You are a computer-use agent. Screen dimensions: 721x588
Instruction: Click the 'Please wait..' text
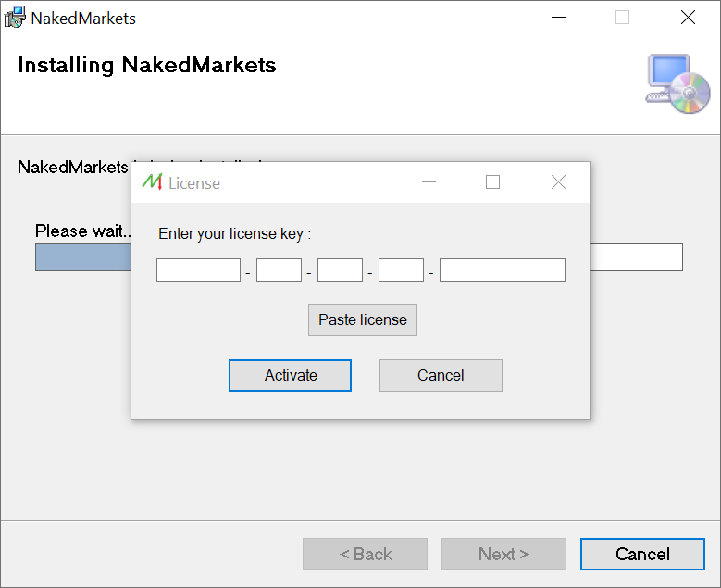point(83,231)
